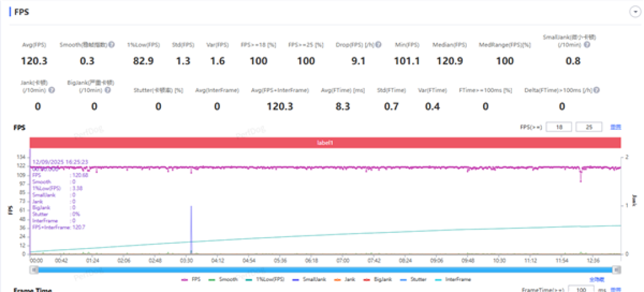Click the FPS threshold field showing 18
Image resolution: width=644 pixels, height=292 pixels.
point(559,128)
